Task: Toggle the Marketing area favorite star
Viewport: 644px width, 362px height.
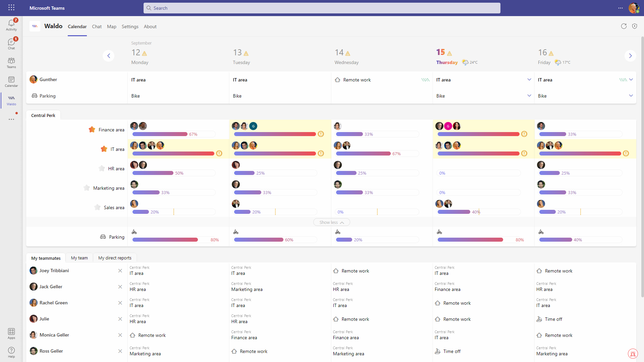Action: (x=86, y=188)
